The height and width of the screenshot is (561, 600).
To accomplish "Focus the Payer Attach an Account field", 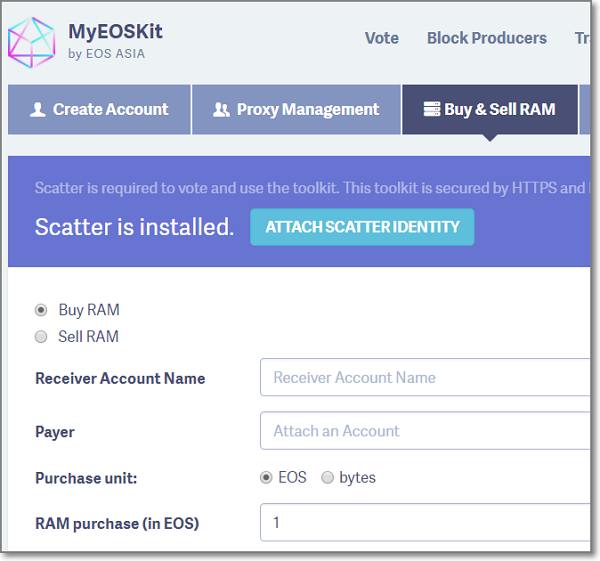I will tap(425, 431).
